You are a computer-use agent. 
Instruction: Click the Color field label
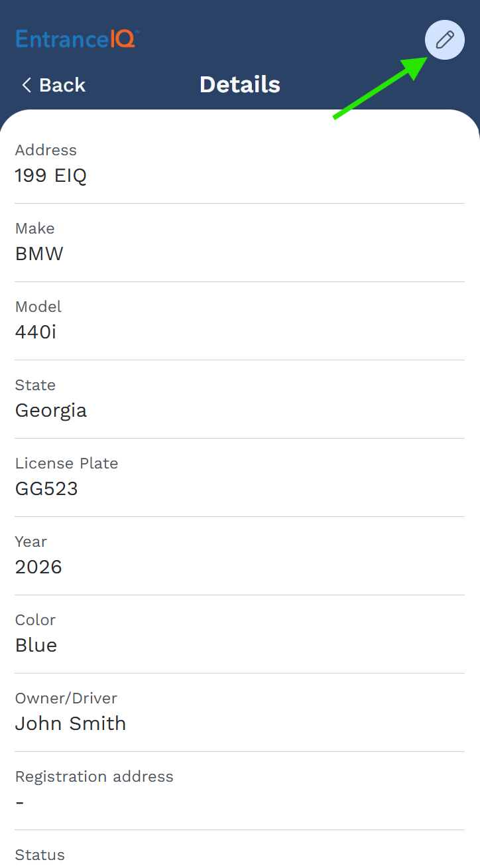(35, 620)
